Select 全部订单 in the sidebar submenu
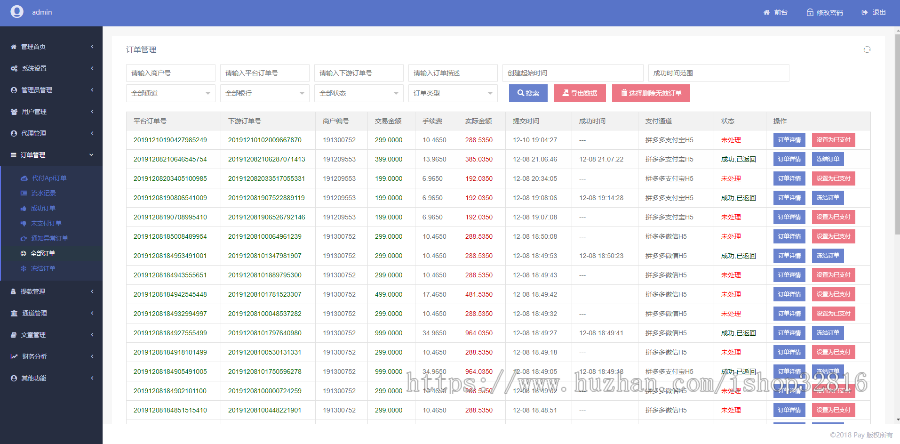Image resolution: width=900 pixels, height=444 pixels. click(42, 254)
